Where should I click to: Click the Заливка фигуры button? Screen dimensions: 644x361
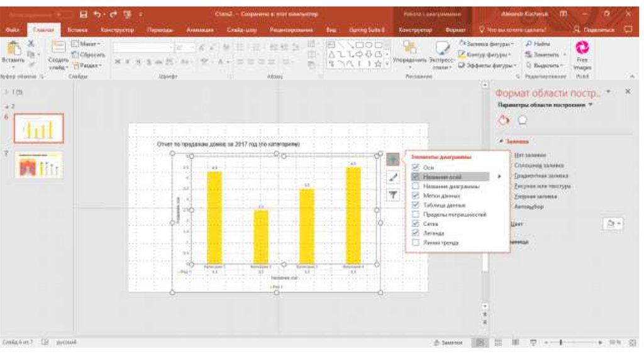coord(486,43)
